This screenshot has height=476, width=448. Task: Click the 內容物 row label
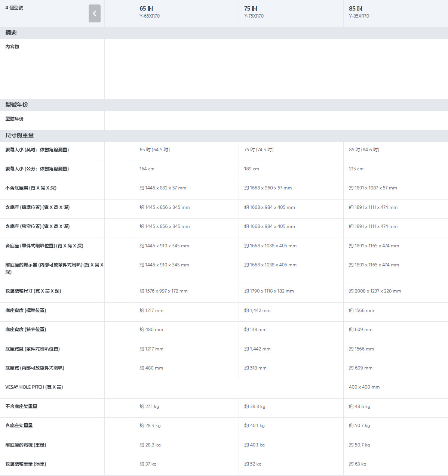point(12,47)
